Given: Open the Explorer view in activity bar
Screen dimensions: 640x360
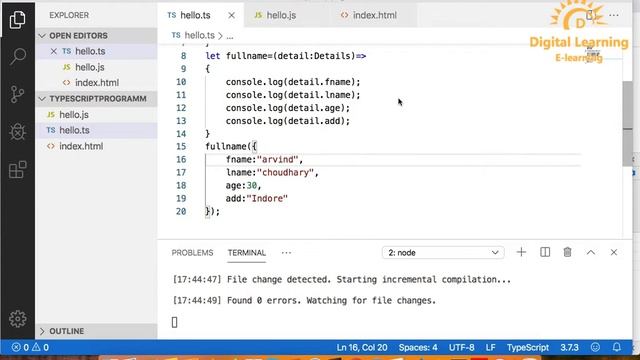Looking at the screenshot, I should (x=18, y=20).
